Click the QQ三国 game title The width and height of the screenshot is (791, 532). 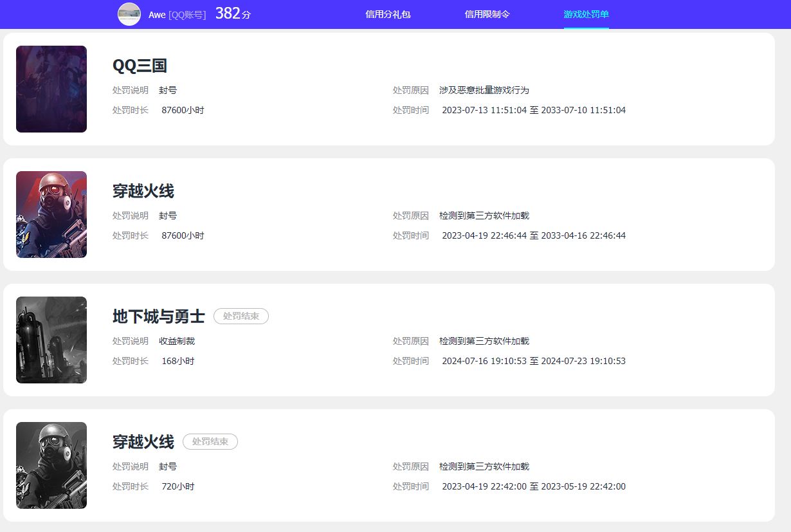140,66
